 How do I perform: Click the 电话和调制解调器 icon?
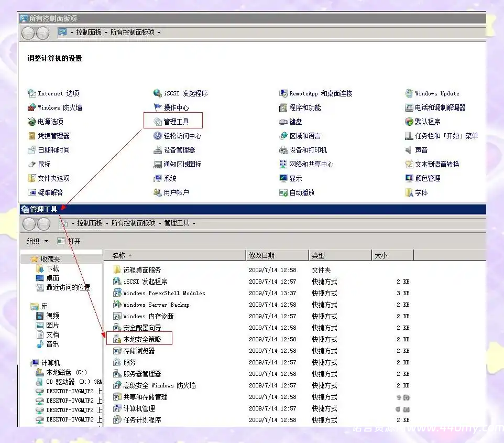(x=409, y=108)
